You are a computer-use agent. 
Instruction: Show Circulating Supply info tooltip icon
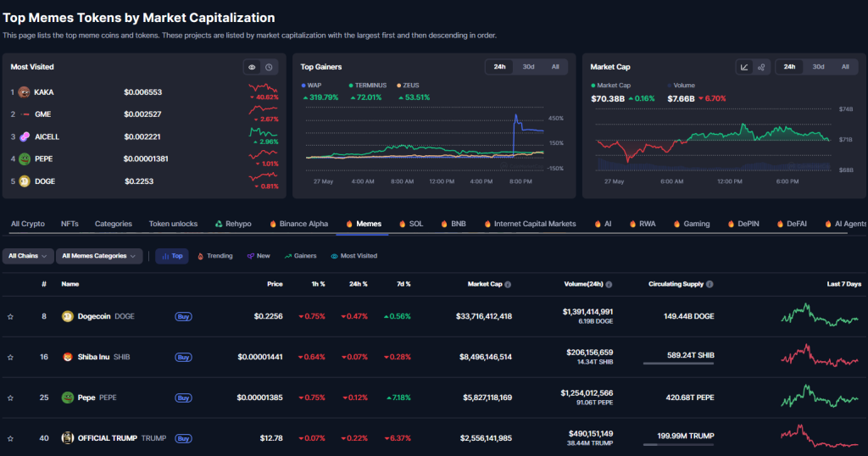[709, 285]
